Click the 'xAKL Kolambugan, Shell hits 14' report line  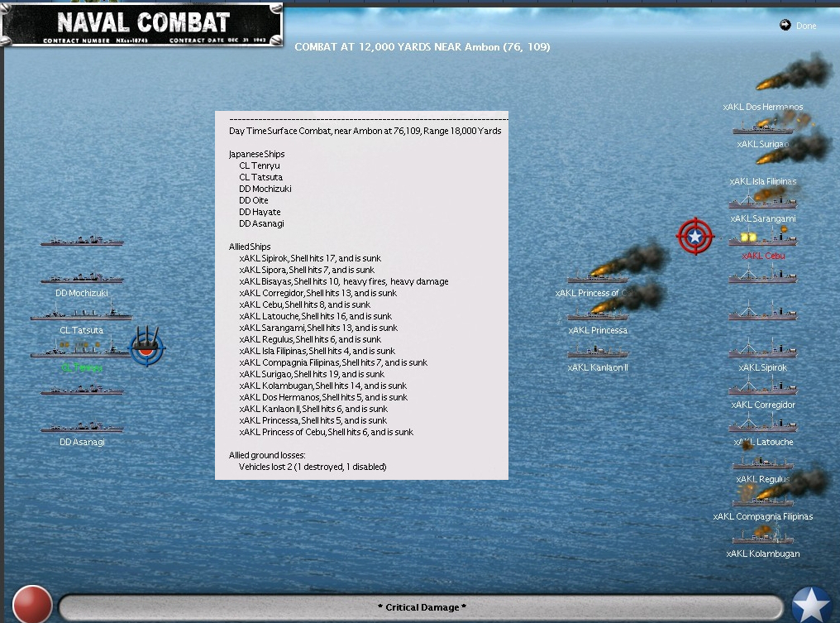[x=323, y=386]
